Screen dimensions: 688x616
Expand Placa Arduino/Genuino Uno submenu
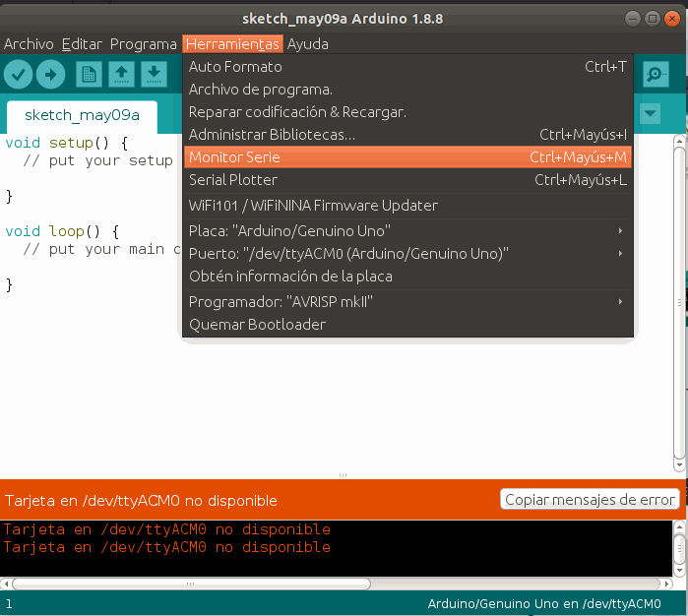[407, 231]
